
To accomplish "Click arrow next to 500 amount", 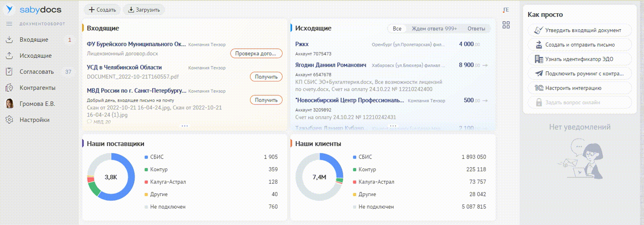I will point(485,101).
